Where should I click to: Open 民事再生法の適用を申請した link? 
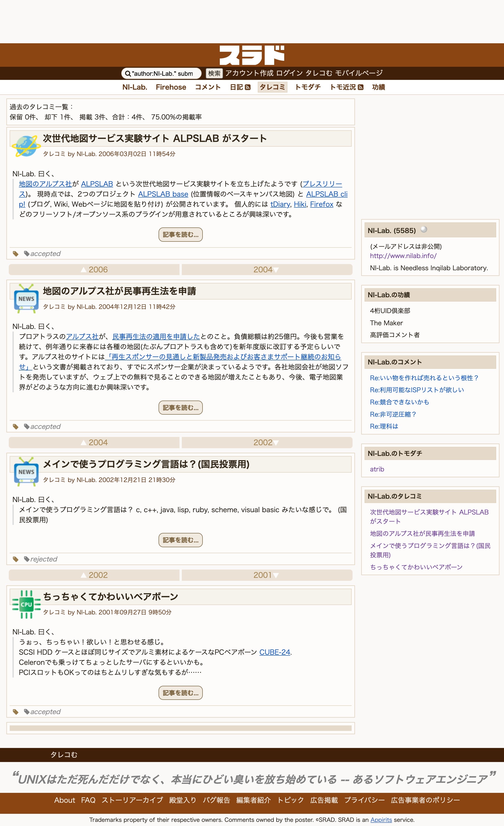tap(156, 337)
